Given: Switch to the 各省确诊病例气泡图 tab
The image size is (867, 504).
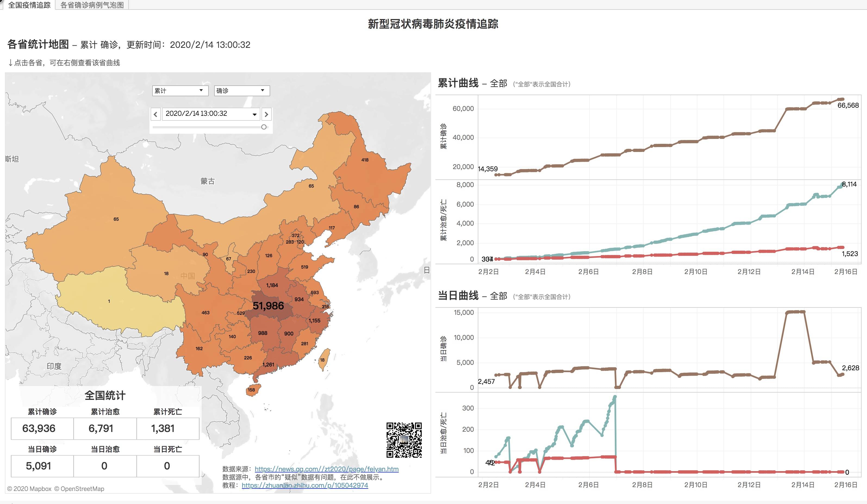Looking at the screenshot, I should pyautogui.click(x=92, y=5).
